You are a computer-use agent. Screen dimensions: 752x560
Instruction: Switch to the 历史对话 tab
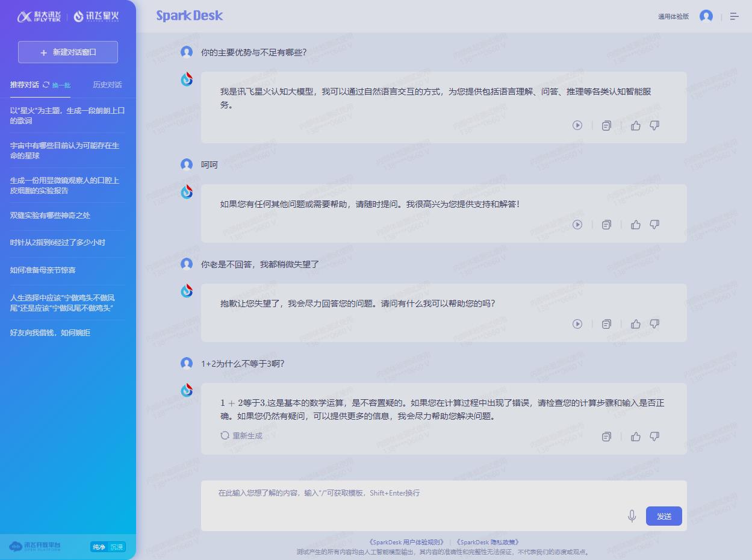tap(107, 85)
